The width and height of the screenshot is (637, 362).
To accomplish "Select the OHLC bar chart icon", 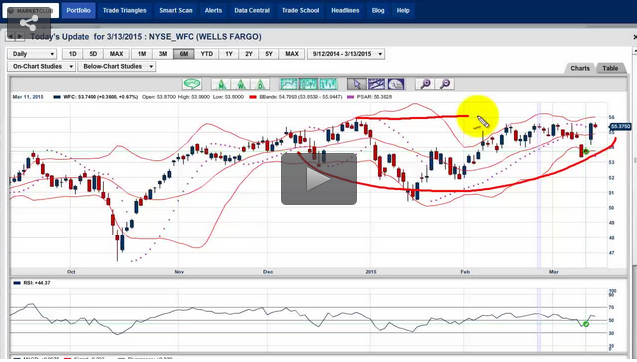I will point(328,84).
